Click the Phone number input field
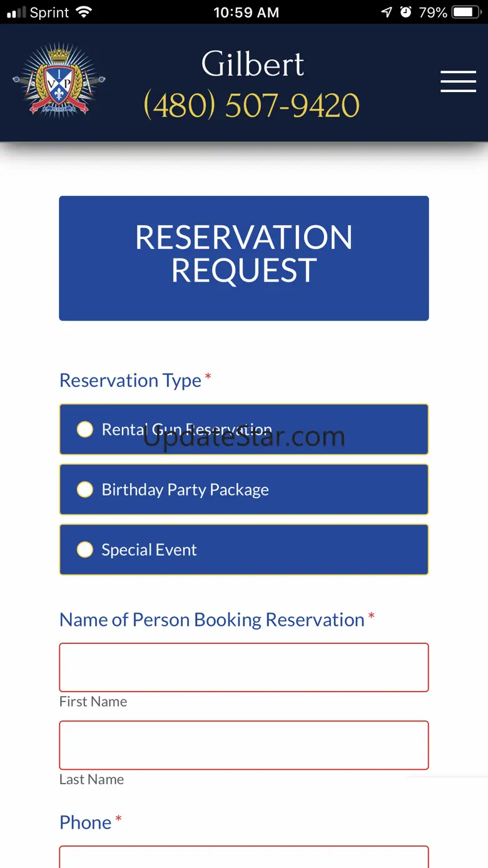488x868 pixels. (x=244, y=857)
